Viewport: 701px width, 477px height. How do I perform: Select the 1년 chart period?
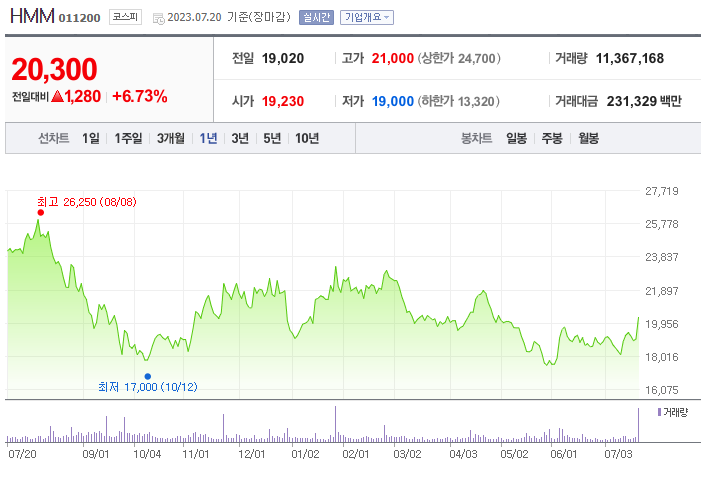(208, 139)
